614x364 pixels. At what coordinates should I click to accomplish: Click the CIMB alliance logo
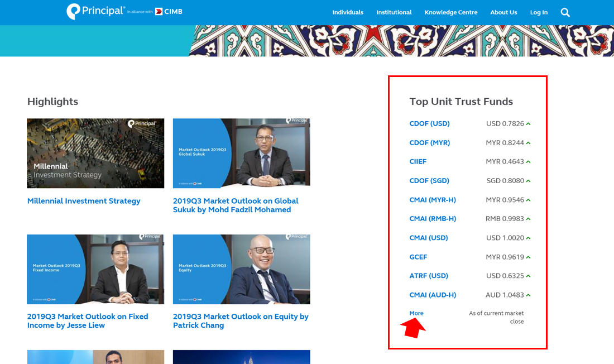169,12
